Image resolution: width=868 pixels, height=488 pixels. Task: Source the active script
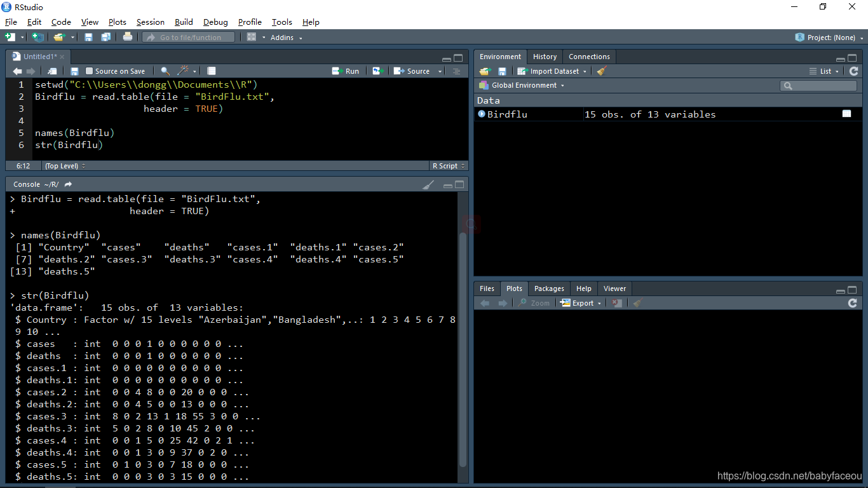pos(411,71)
